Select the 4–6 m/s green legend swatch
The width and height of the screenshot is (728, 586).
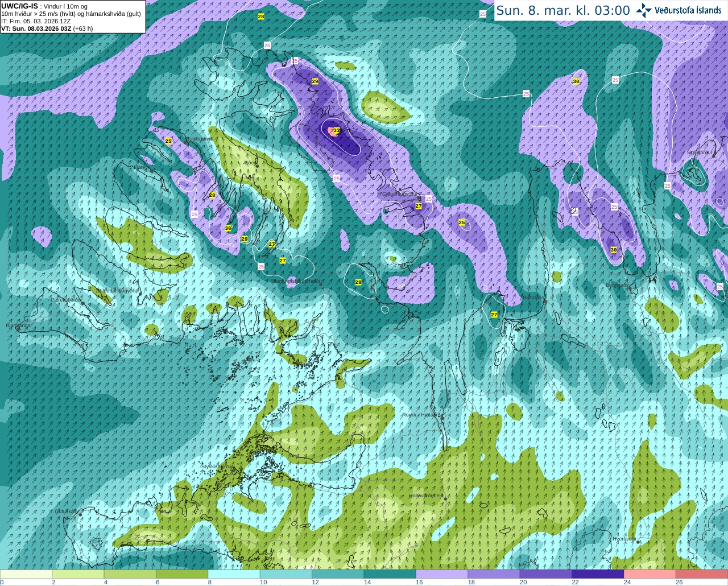[x=130, y=574]
